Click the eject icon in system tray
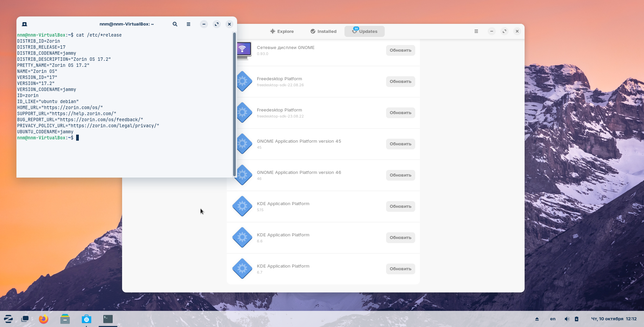The height and width of the screenshot is (327, 644). click(x=537, y=319)
